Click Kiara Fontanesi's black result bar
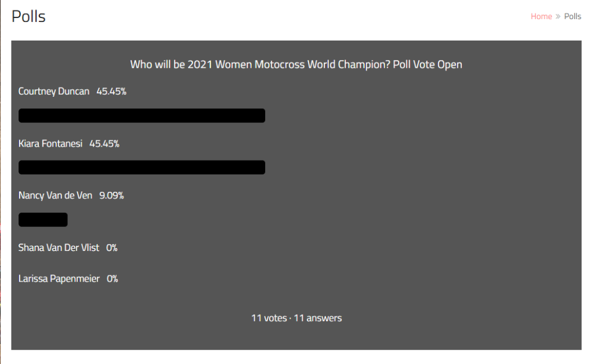Viewport: 594px width, 364px height. (142, 168)
